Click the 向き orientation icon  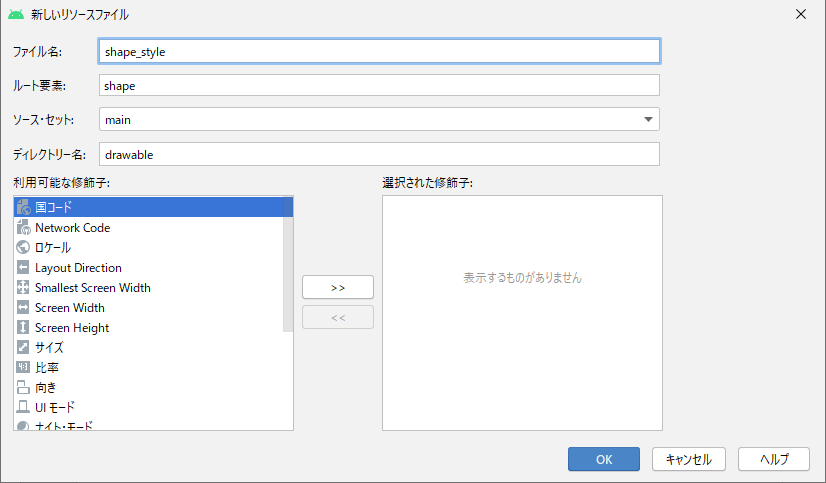pos(23,387)
